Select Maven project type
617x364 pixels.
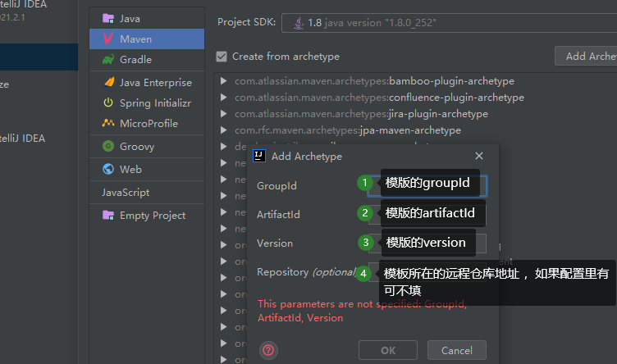147,39
